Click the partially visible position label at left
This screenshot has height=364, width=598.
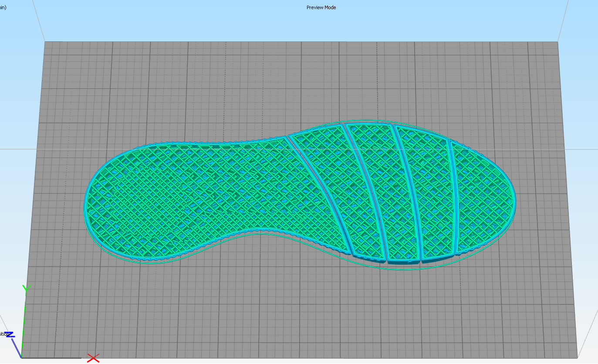(4, 334)
